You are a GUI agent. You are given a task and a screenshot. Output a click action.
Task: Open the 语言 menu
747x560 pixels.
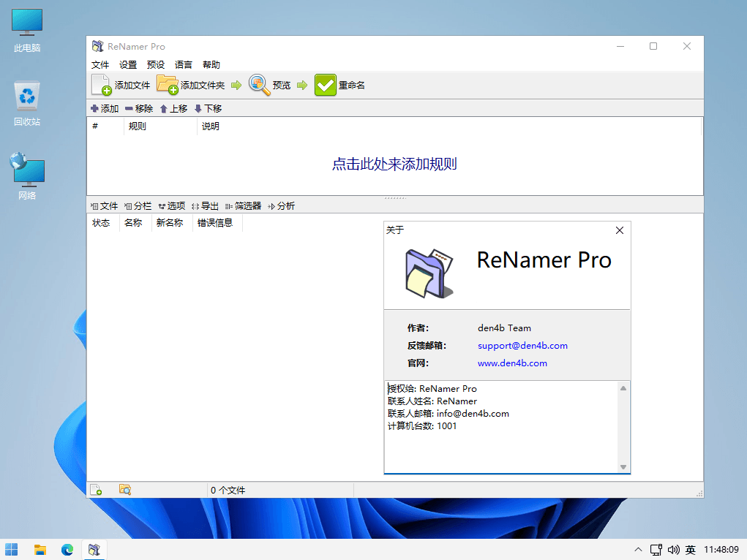[184, 65]
